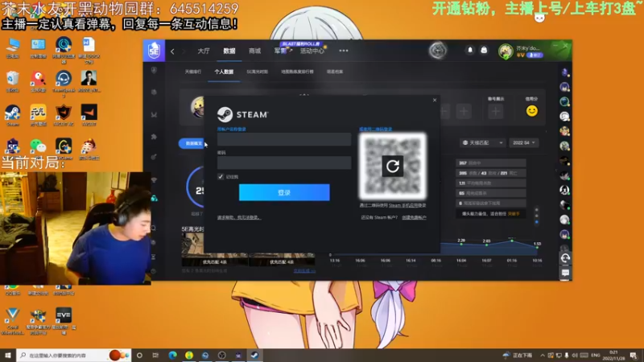
Task: Click the Steam account name input field
Action: (x=284, y=139)
